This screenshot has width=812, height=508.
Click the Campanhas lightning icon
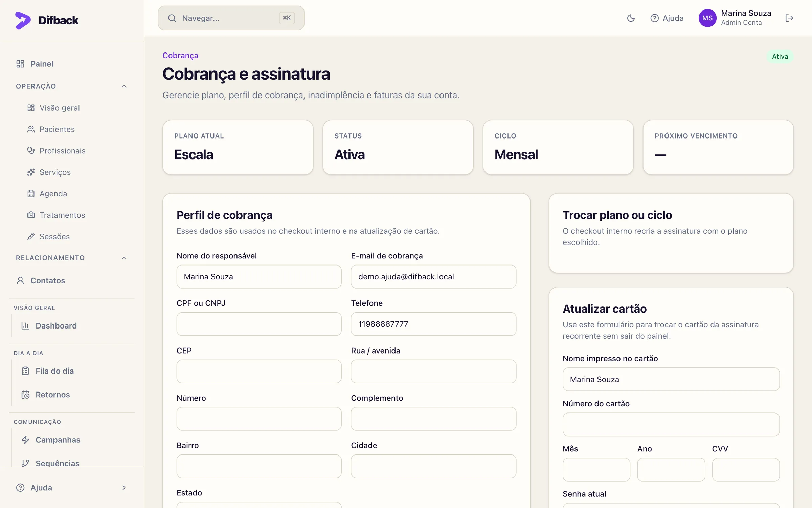25,440
